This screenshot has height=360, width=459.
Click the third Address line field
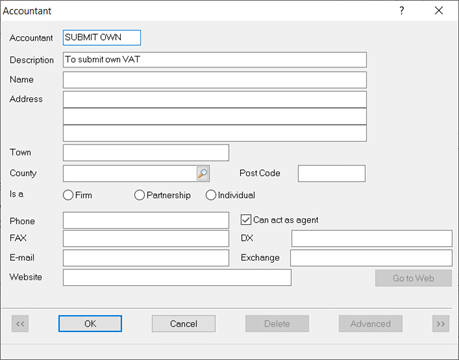tap(215, 133)
